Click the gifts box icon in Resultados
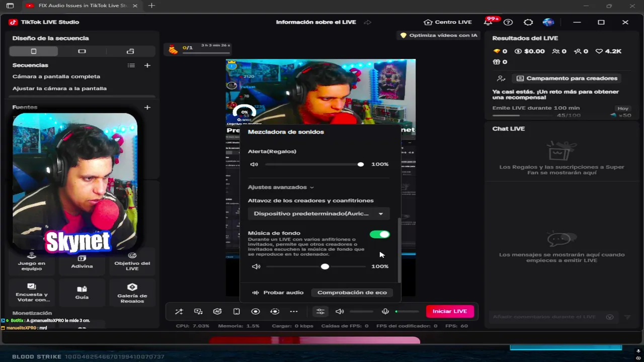 pos(497,62)
